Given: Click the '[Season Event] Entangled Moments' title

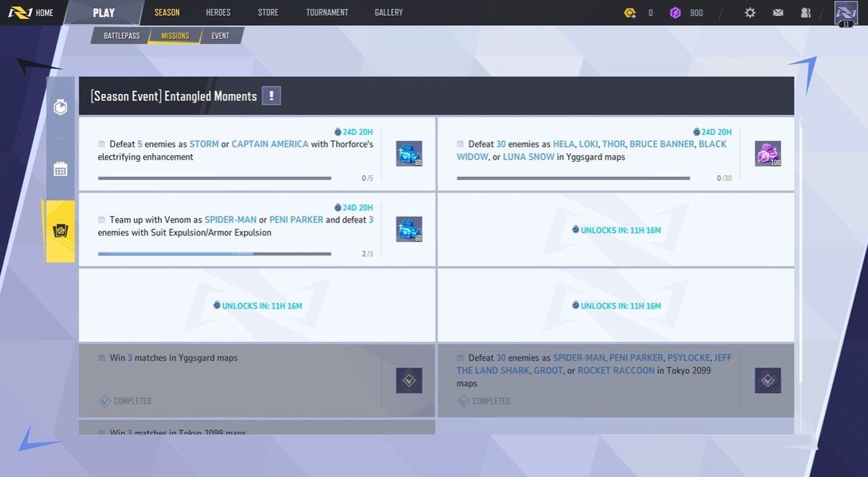Looking at the screenshot, I should [x=174, y=96].
